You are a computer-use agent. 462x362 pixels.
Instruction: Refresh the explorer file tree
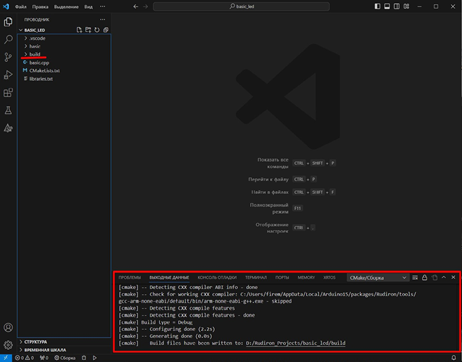pos(97,30)
